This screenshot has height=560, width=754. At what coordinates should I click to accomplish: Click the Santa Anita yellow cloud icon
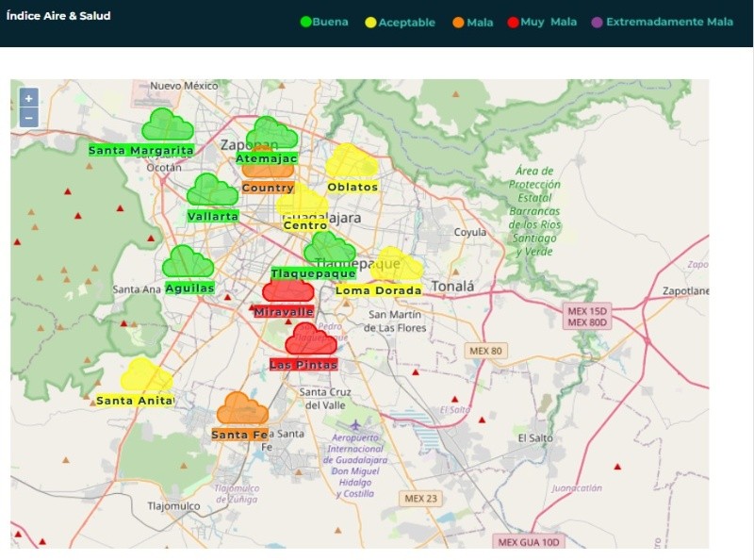click(146, 375)
